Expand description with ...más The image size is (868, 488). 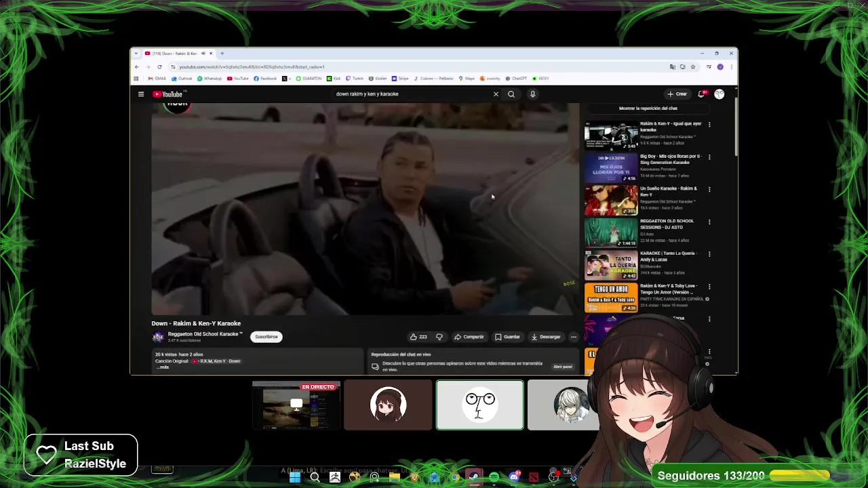click(x=163, y=367)
